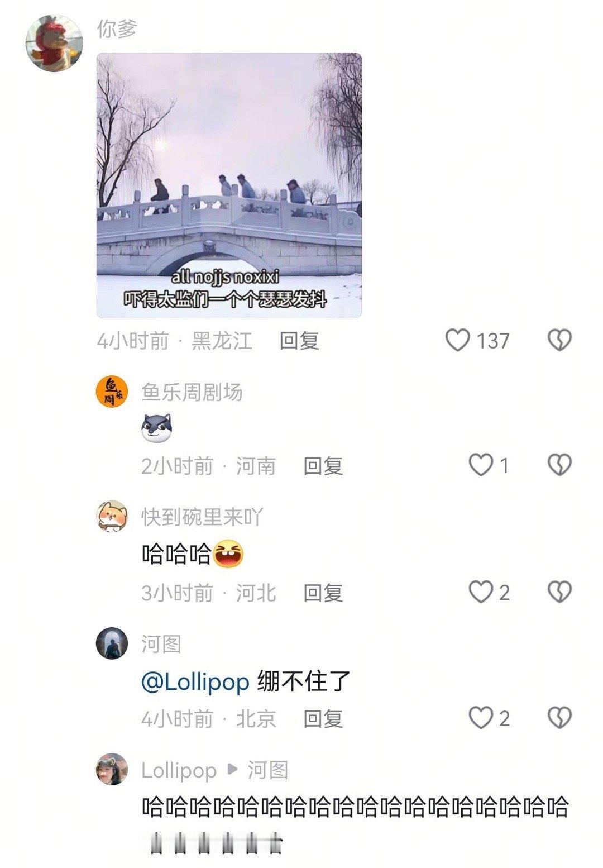The height and width of the screenshot is (868, 603).
Task: Open 快到碗里来吖 shiba avatar
Action: [112, 517]
